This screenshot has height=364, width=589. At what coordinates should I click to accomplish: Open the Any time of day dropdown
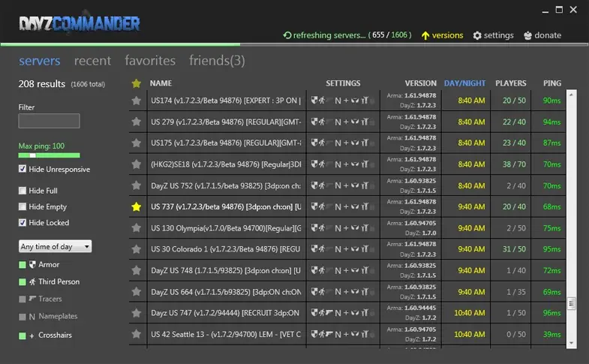tap(55, 246)
